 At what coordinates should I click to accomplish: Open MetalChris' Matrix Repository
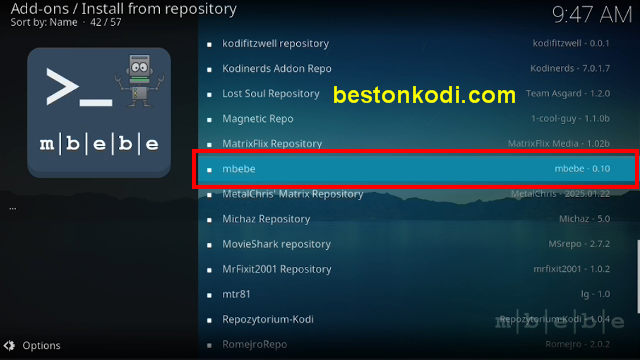(416, 194)
